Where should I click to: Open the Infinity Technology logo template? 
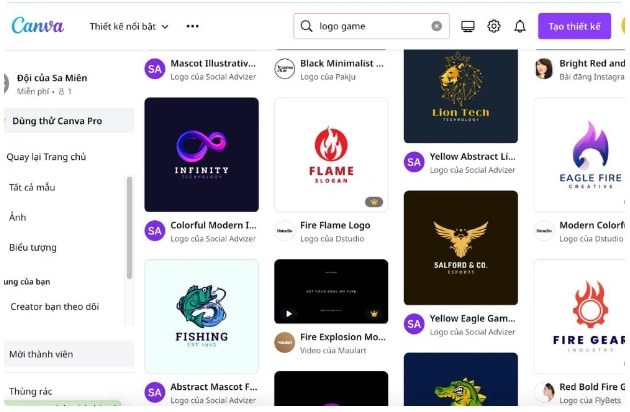coord(202,155)
